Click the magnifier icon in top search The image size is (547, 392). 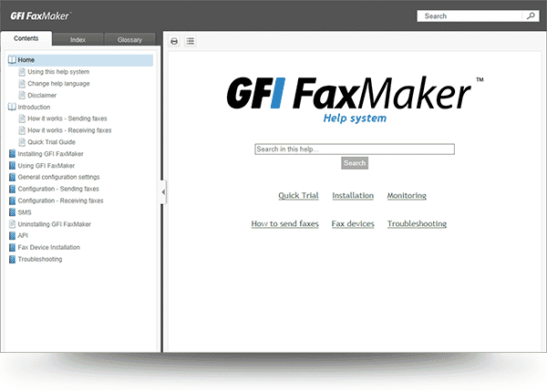point(531,16)
